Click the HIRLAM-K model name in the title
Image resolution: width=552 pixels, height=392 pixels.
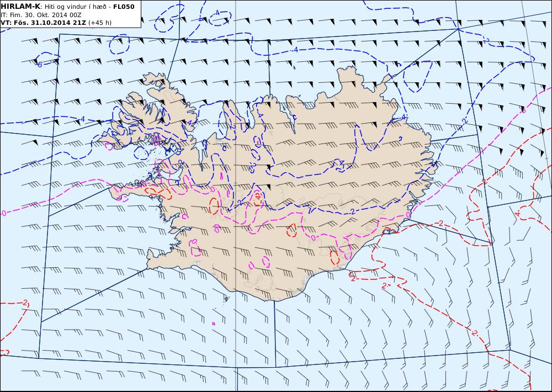pyautogui.click(x=20, y=6)
